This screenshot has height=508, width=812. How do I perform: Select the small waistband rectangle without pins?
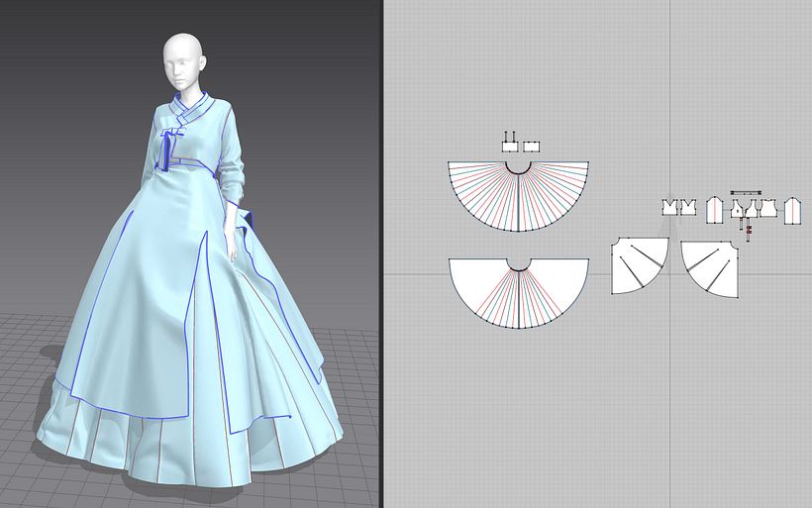point(532,147)
